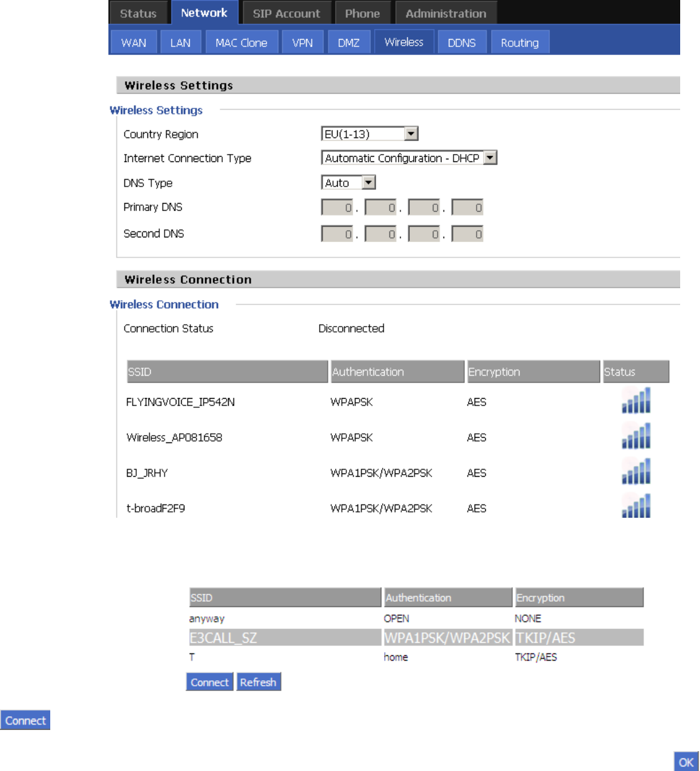Switch to MAC Clone sub-tab
The width and height of the screenshot is (700, 771).
(241, 43)
